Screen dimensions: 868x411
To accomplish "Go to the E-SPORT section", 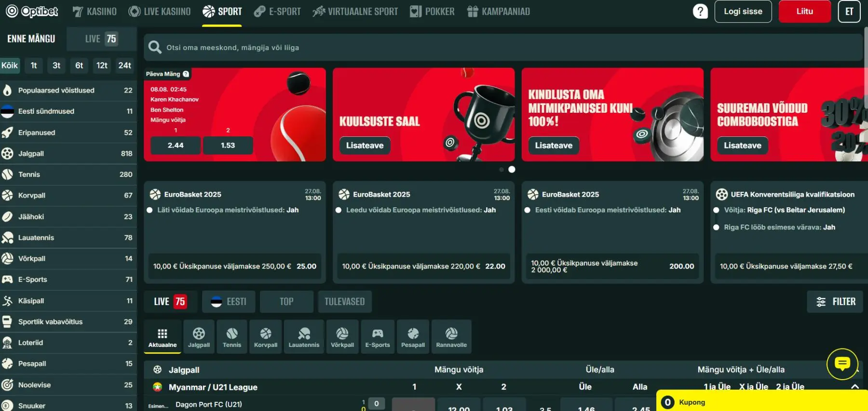I will pos(277,12).
